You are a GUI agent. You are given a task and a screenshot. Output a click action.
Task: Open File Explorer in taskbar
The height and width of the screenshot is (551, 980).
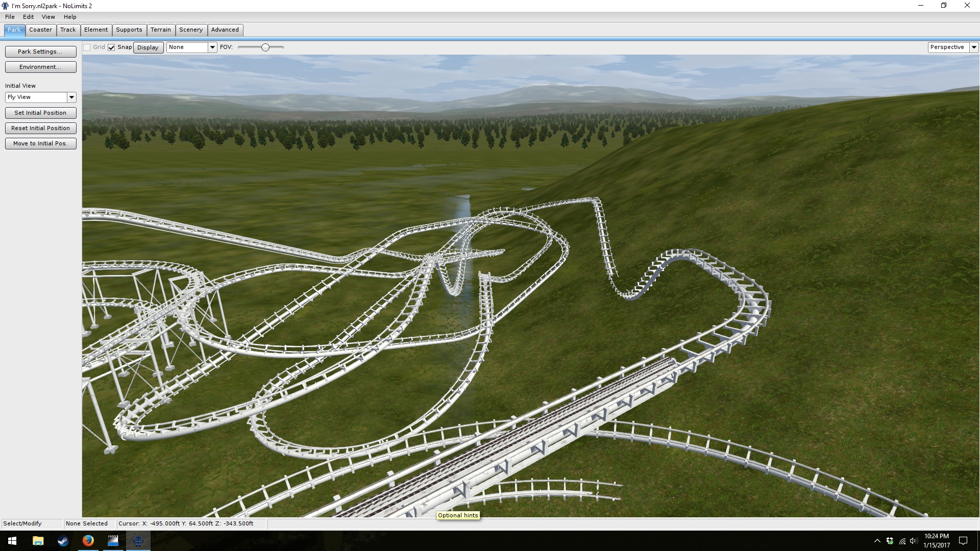tap(38, 541)
